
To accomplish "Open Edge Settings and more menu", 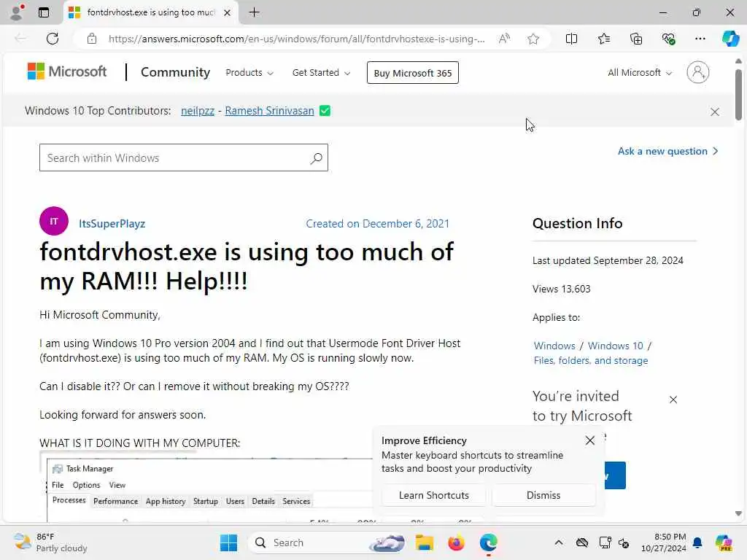I will [x=700, y=39].
